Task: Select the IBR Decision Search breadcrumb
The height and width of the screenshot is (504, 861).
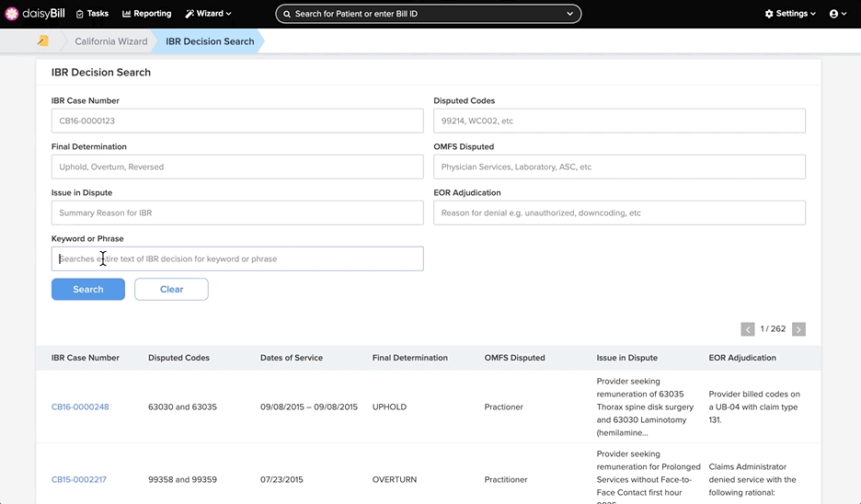Action: click(210, 41)
